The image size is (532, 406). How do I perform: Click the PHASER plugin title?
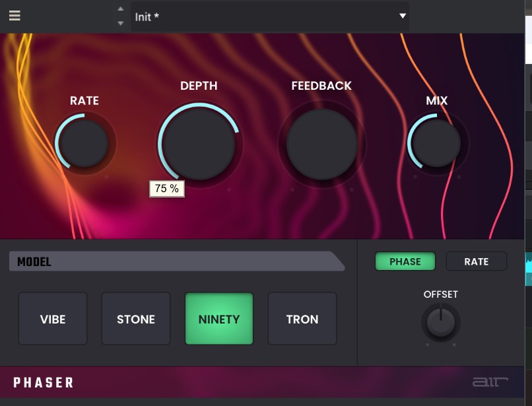[44, 383]
